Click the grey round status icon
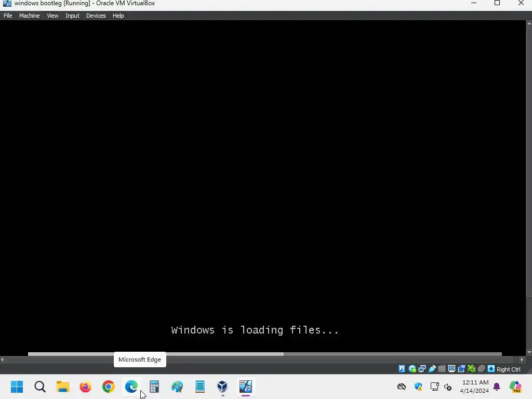The image size is (532, 399). click(481, 369)
